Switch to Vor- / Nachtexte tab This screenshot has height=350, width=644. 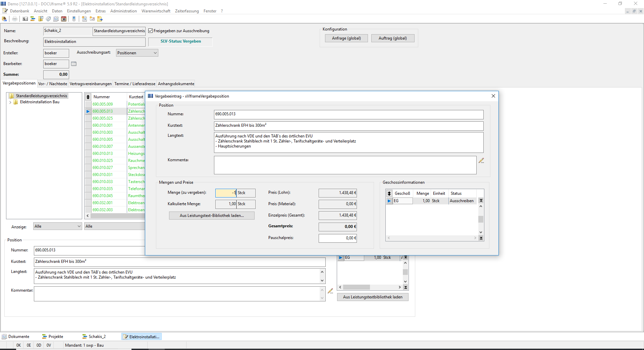(53, 84)
